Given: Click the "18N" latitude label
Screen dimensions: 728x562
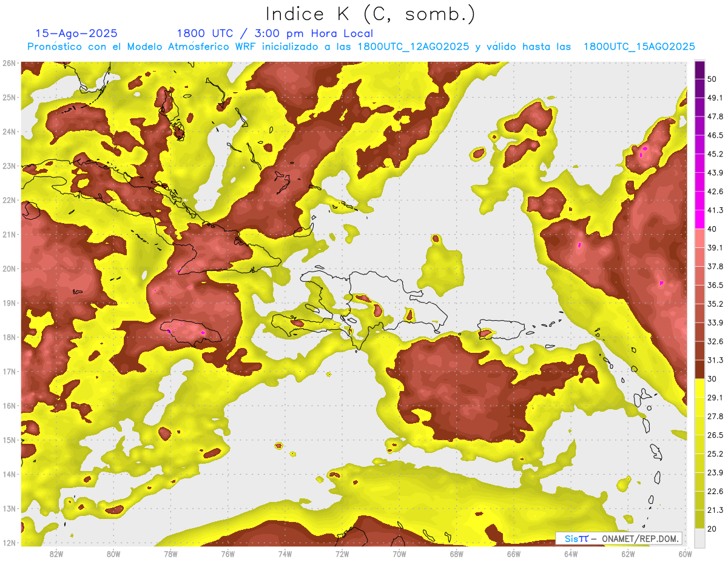Looking at the screenshot, I should point(9,337).
